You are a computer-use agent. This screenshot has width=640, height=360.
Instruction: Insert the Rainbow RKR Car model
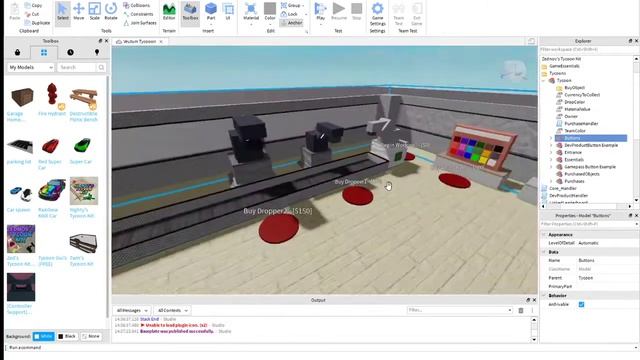(51, 191)
